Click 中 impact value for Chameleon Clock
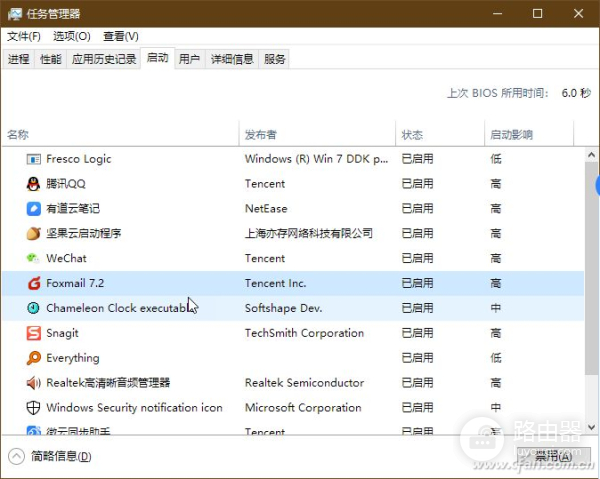 (x=496, y=308)
